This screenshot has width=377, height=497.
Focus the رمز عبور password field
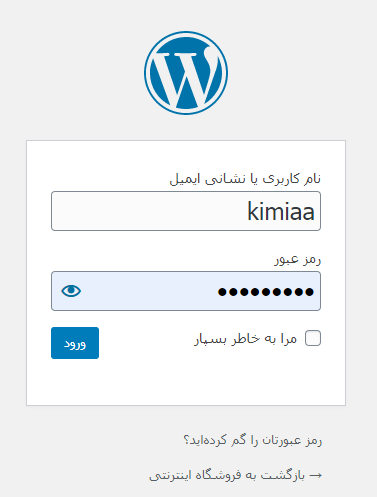(x=186, y=291)
